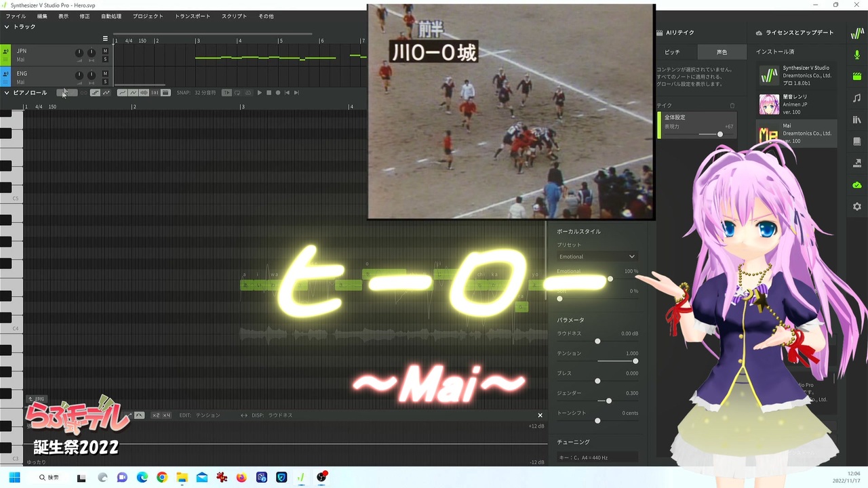Image resolution: width=868 pixels, height=488 pixels.
Task: Select the pitch deviation wave tool
Action: click(x=133, y=93)
